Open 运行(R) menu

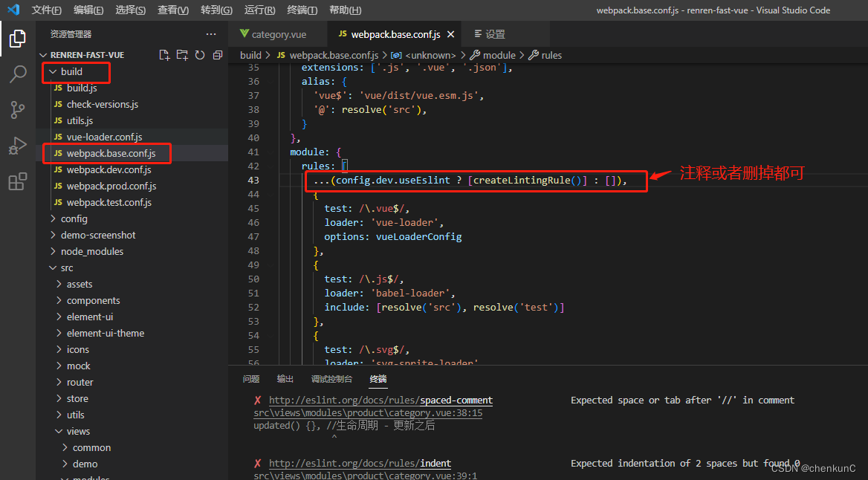coord(259,10)
